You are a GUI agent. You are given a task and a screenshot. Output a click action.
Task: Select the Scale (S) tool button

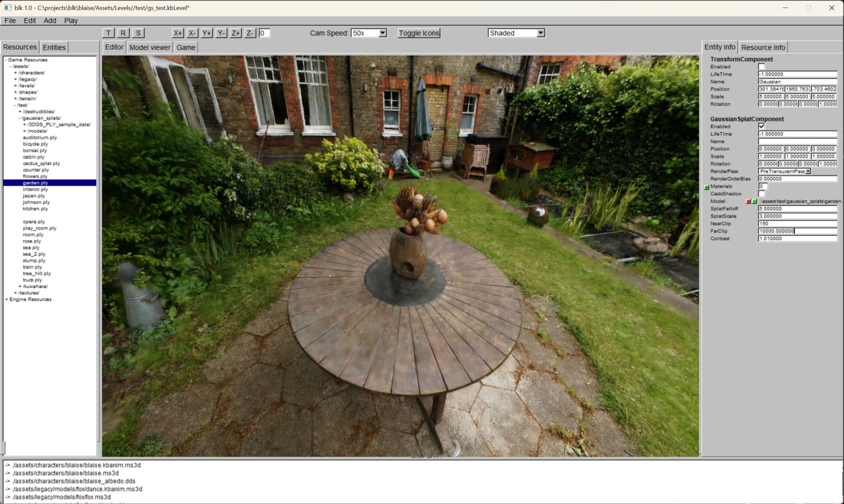138,33
